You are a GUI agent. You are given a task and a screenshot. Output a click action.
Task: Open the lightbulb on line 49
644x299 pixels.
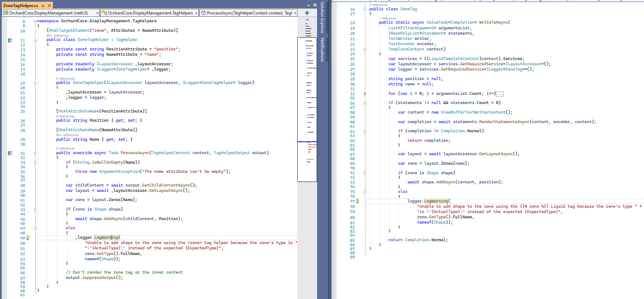(28, 238)
